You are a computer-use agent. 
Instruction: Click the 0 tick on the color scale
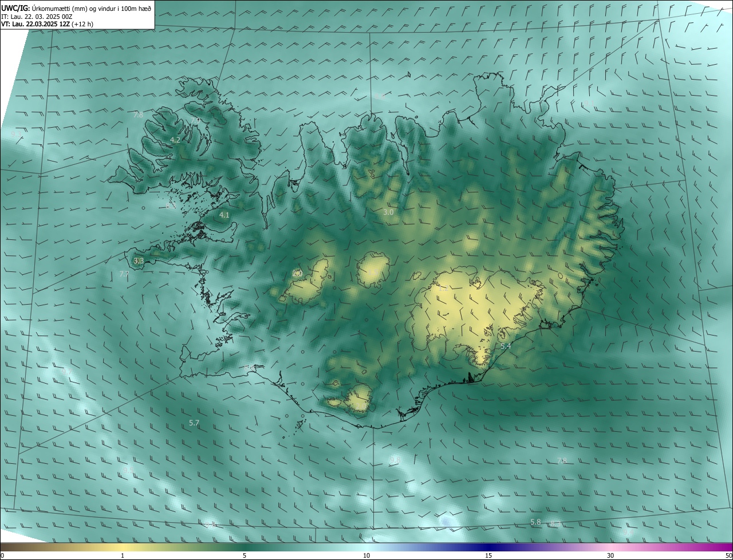2,556
